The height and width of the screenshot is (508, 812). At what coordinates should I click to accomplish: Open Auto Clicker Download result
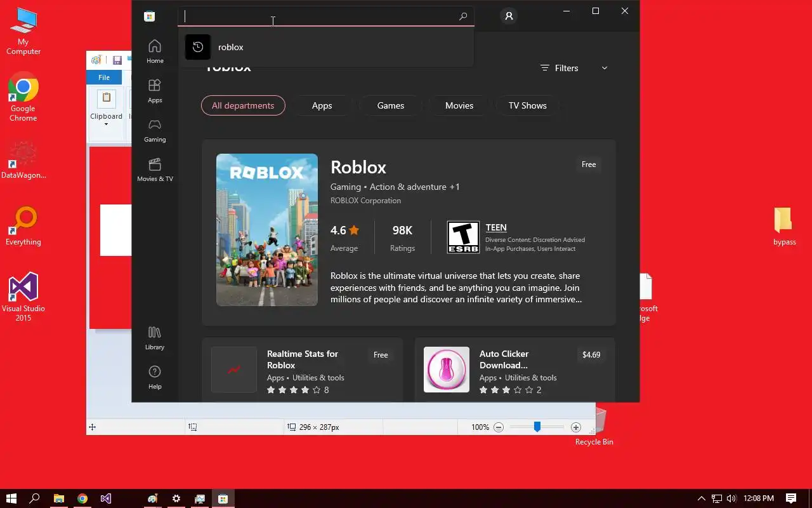pos(514,370)
